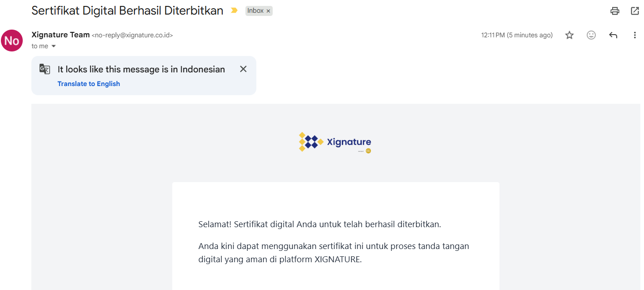Image resolution: width=644 pixels, height=290 pixels.
Task: Remove the Inbox label with its x
Action: tap(268, 11)
